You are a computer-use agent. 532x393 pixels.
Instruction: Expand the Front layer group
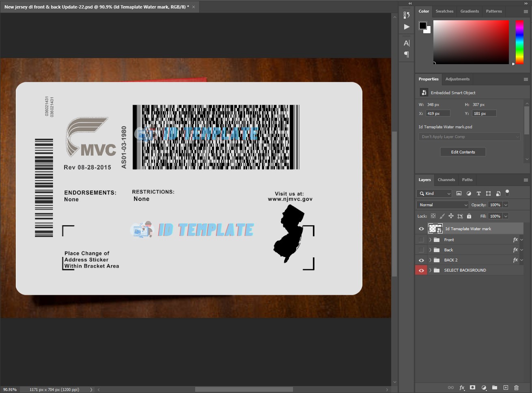click(x=430, y=240)
